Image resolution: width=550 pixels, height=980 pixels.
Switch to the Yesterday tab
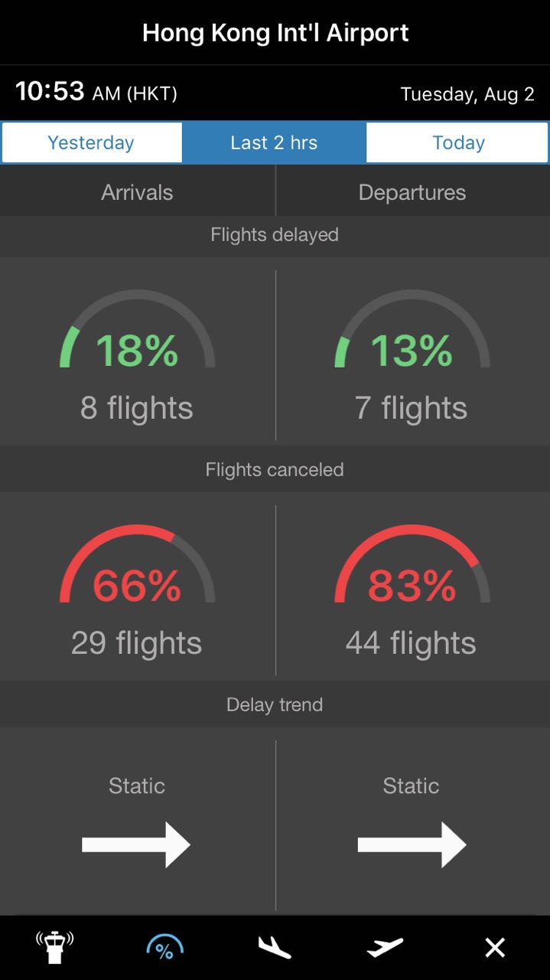[x=91, y=142]
